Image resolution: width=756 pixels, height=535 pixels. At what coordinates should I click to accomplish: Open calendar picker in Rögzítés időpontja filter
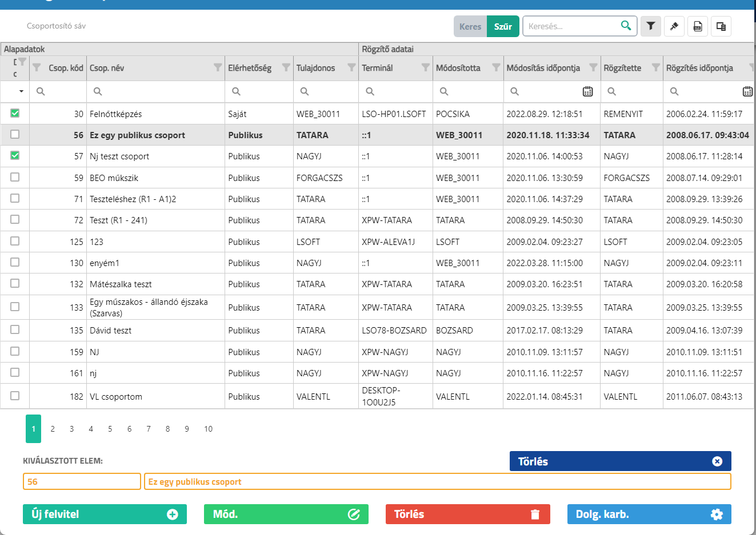point(747,91)
